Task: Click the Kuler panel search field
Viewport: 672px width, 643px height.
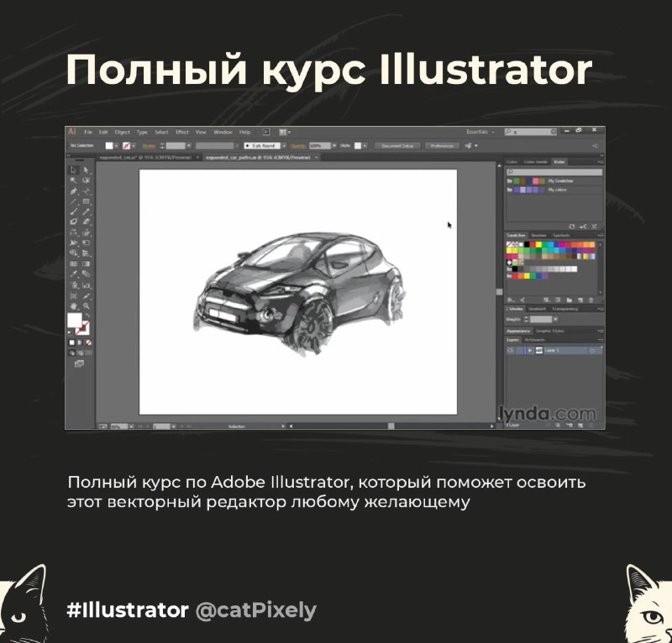Action: pos(554,172)
